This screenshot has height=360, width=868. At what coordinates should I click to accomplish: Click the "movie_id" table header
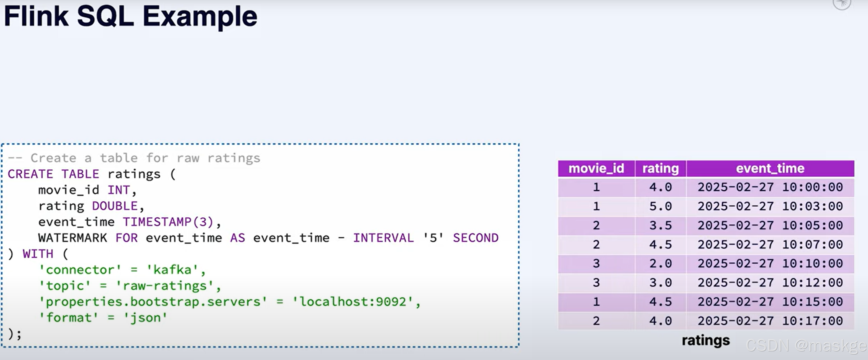[596, 168]
